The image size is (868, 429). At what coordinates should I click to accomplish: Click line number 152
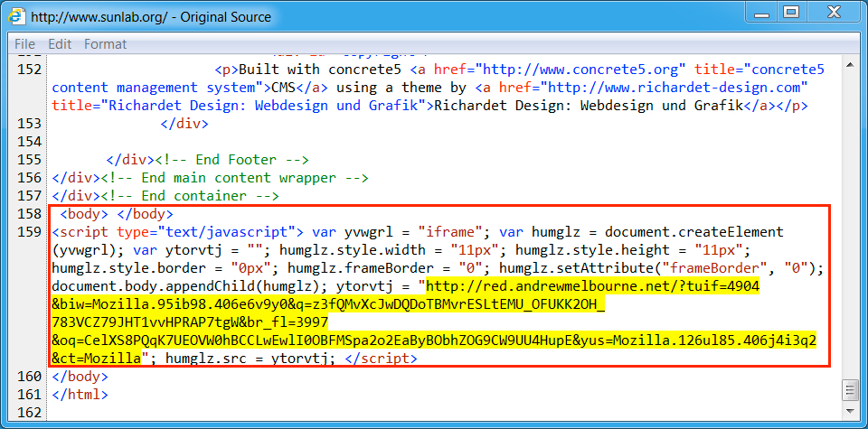click(x=30, y=70)
